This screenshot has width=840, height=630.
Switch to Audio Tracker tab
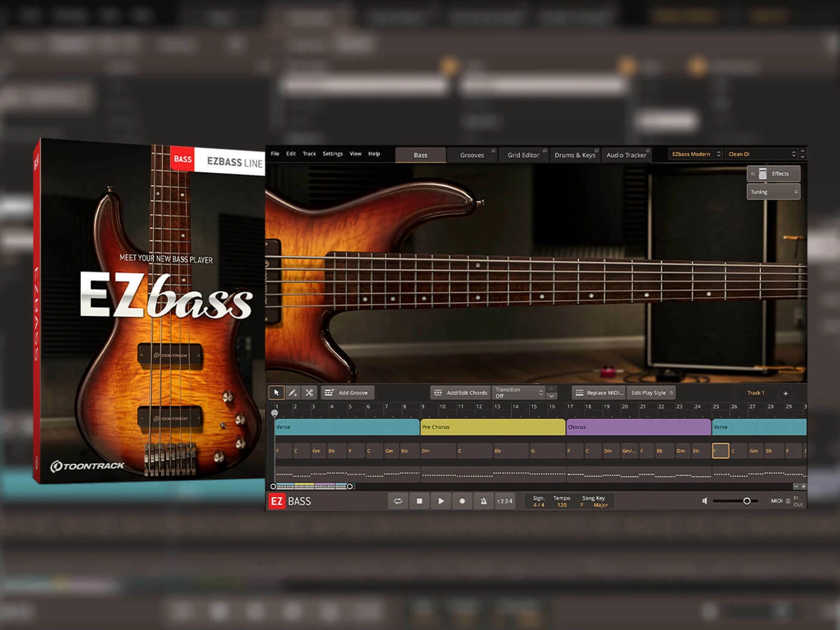(626, 155)
